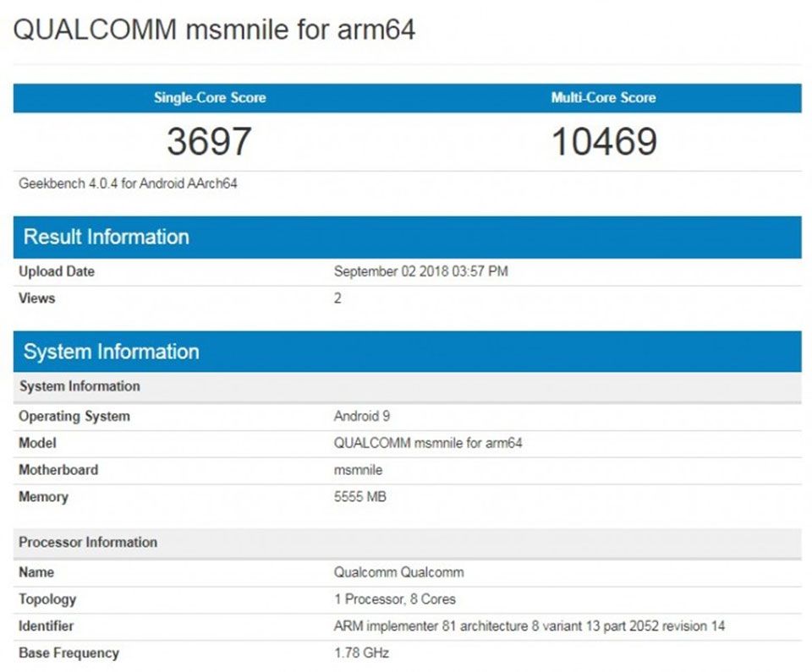
Task: Collapse the Result Information section
Action: click(x=104, y=238)
